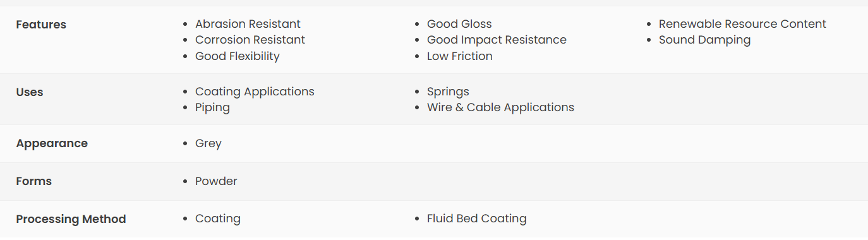Image resolution: width=868 pixels, height=240 pixels.
Task: Select Wire & Cable Applications
Action: (500, 107)
